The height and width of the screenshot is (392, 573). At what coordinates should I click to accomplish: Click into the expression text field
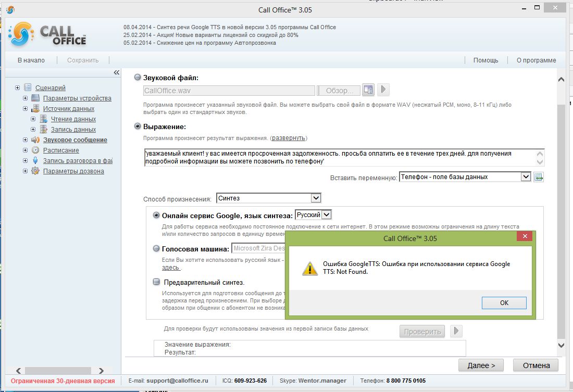click(339, 158)
